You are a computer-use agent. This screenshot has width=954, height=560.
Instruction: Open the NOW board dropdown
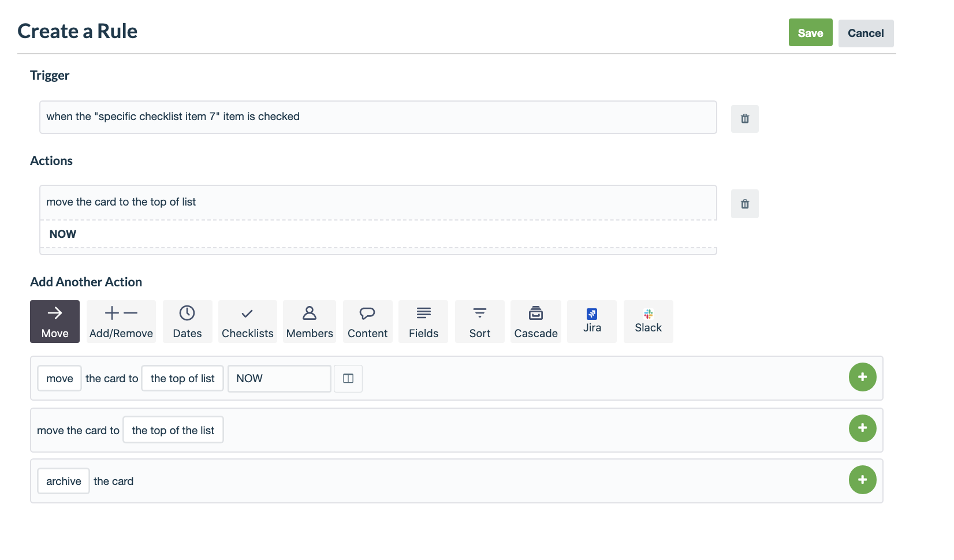(279, 378)
